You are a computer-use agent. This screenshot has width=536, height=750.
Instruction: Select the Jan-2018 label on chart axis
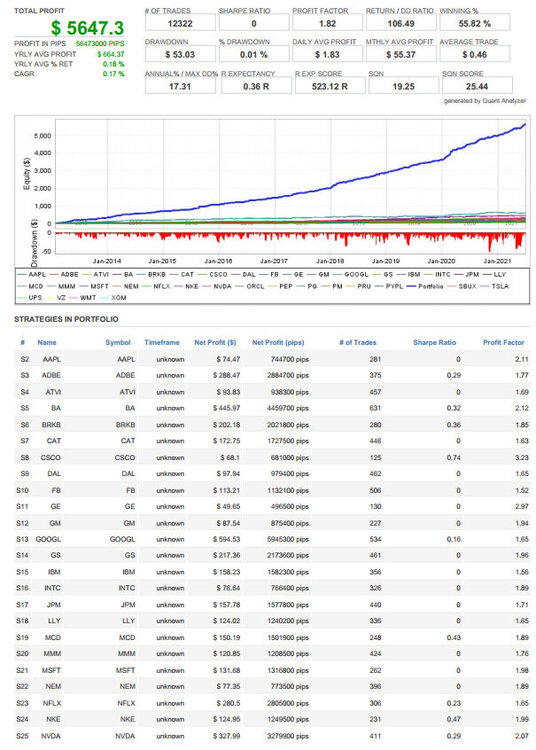(x=330, y=261)
